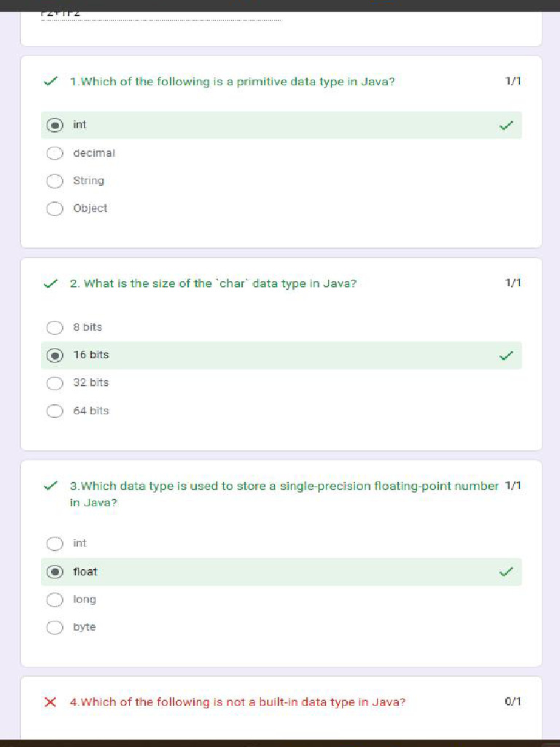Select the "8 bits" radio option
Image resolution: width=560 pixels, height=747 pixels.
pyautogui.click(x=55, y=328)
